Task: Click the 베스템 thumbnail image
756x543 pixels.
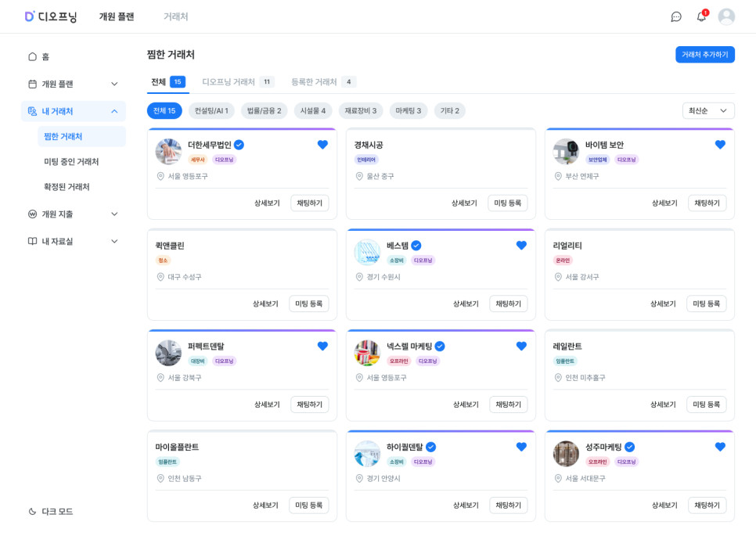Action: (367, 252)
